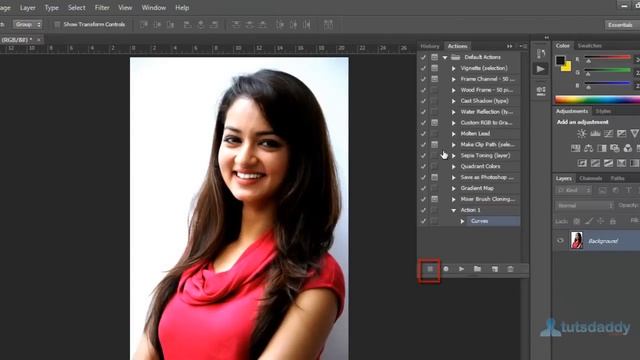
Task: Open the Type menu
Action: pos(51,7)
